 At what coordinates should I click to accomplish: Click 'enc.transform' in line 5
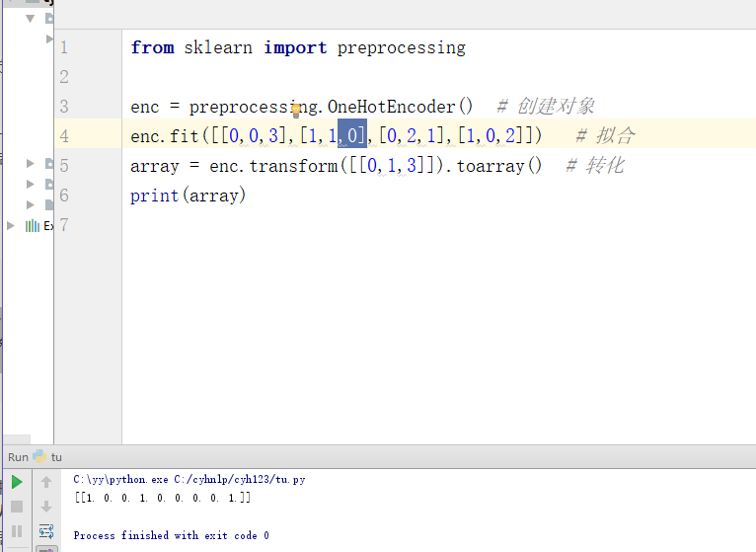point(273,166)
